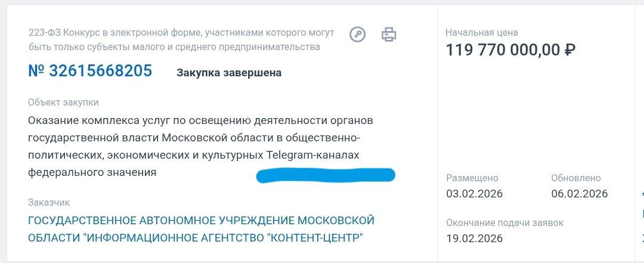Click the price 119 770 000,00

click(x=503, y=49)
